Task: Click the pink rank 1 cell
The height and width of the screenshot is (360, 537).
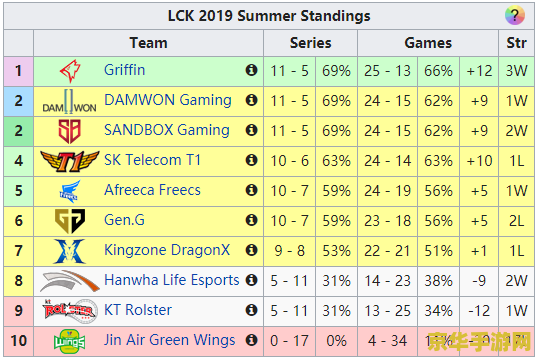Action: pyautogui.click(x=18, y=71)
